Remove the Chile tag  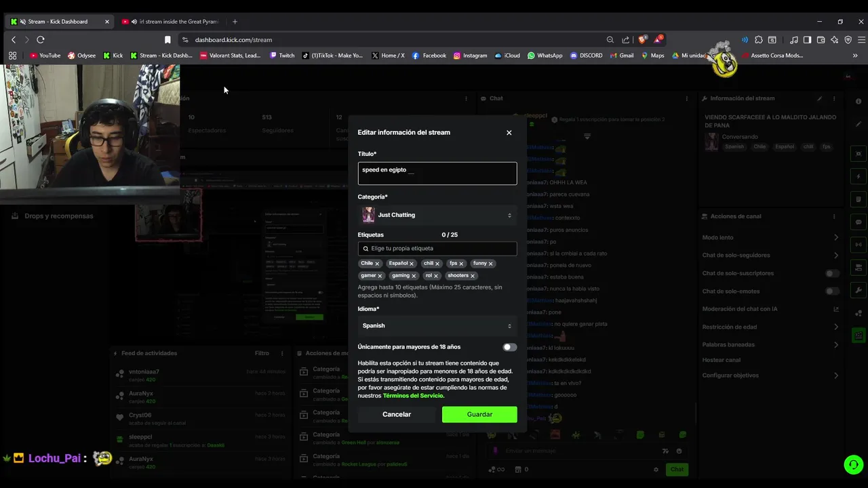pyautogui.click(x=377, y=264)
